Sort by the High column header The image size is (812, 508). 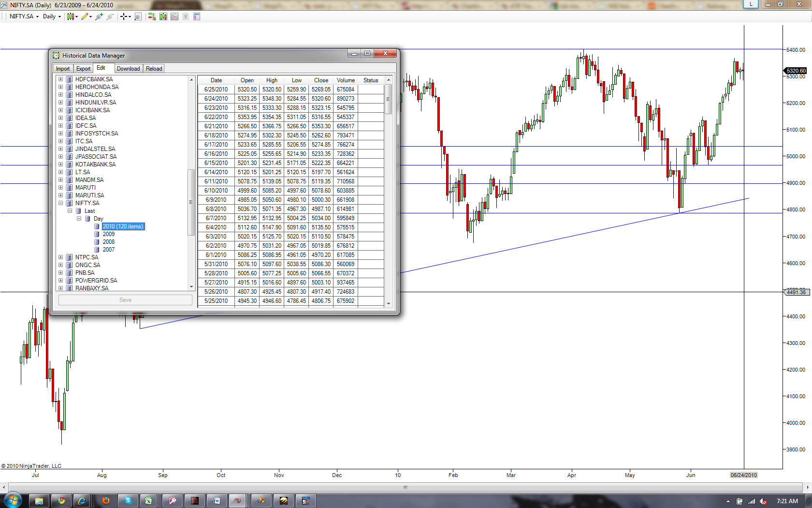pos(272,80)
